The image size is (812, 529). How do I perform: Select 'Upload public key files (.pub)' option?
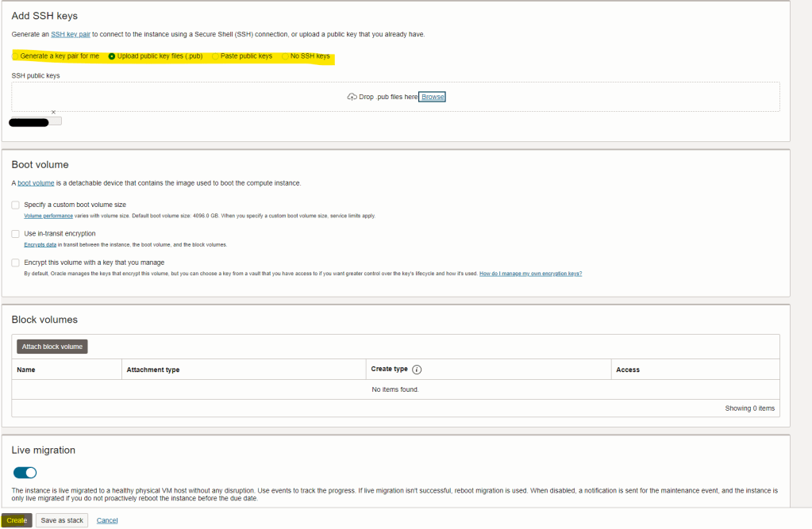pyautogui.click(x=112, y=56)
